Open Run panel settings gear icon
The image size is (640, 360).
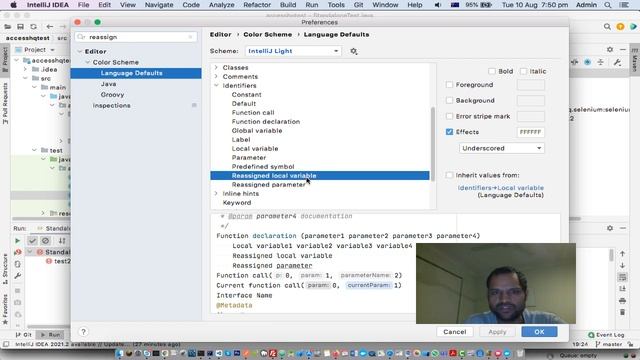[x=610, y=228]
